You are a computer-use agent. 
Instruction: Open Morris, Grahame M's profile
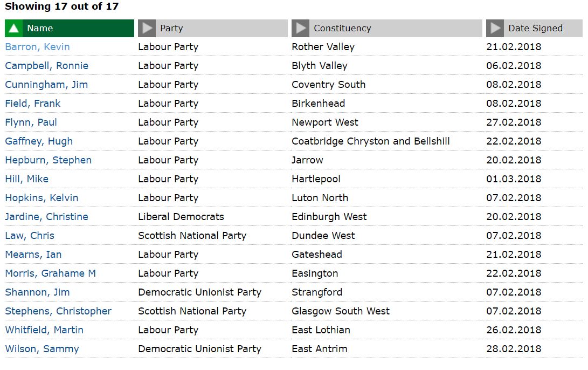click(51, 273)
